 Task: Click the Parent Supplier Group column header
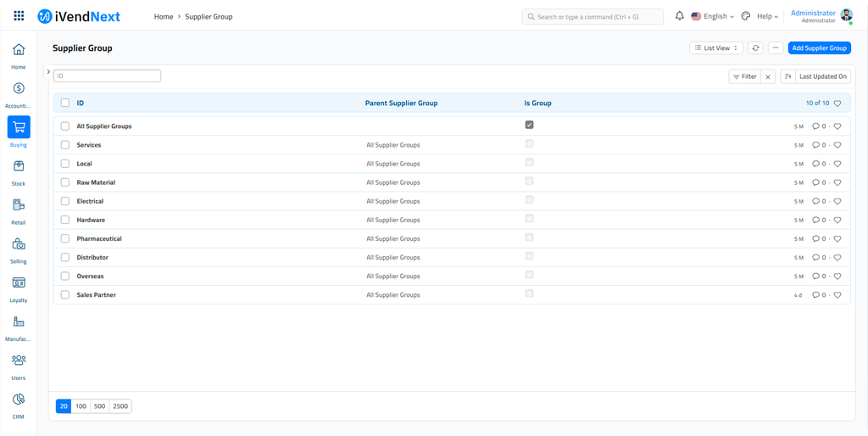point(401,103)
